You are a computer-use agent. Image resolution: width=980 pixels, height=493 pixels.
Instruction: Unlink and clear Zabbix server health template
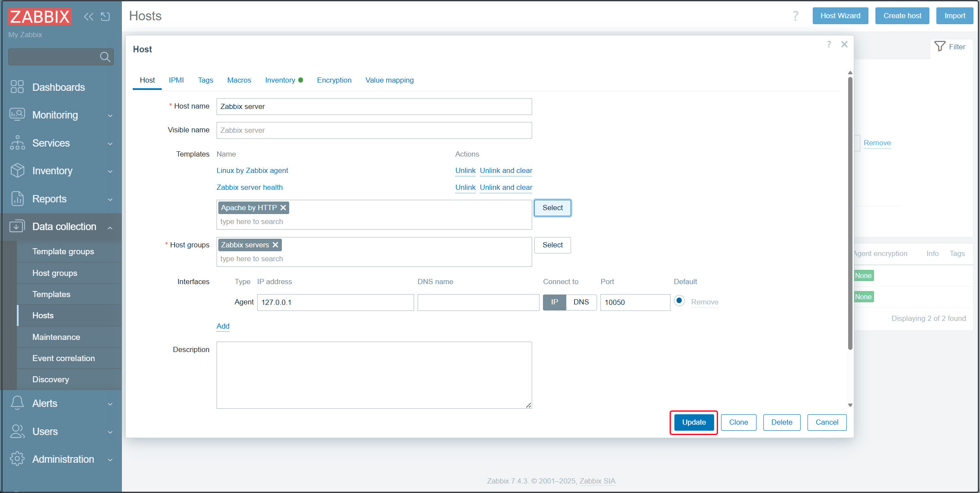coord(506,187)
